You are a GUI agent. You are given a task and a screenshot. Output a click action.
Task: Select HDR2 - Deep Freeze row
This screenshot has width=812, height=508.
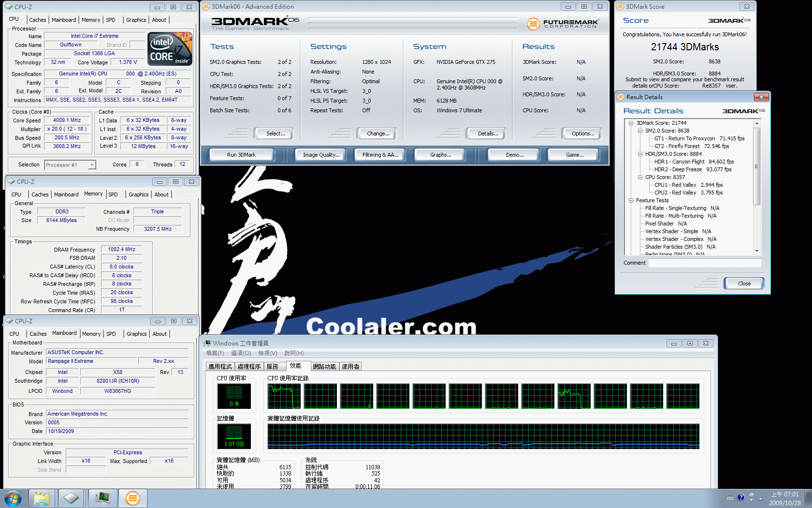point(693,169)
